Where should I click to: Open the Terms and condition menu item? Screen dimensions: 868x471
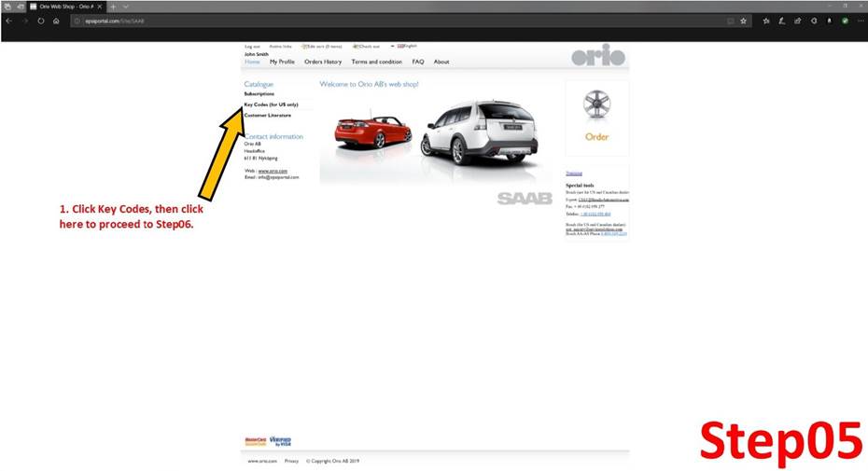(376, 62)
